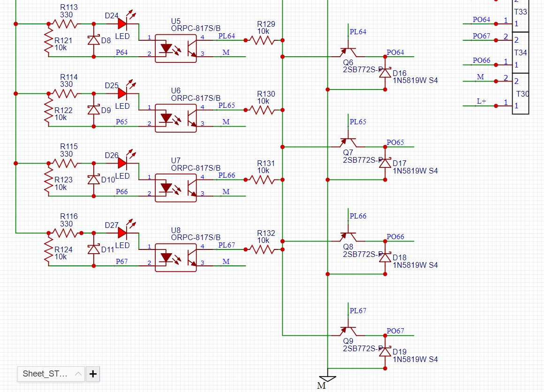Image resolution: width=544 pixels, height=392 pixels.
Task: Select the T34 connector block
Action: tap(520, 53)
